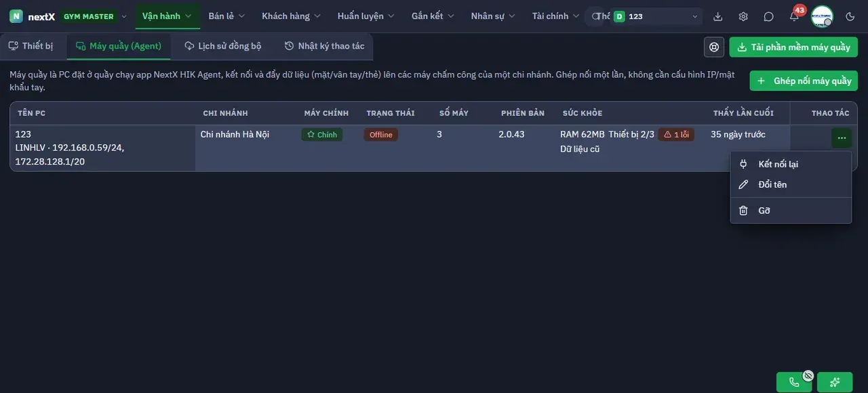Open the three-dots actions menu for PC 123

click(x=842, y=138)
